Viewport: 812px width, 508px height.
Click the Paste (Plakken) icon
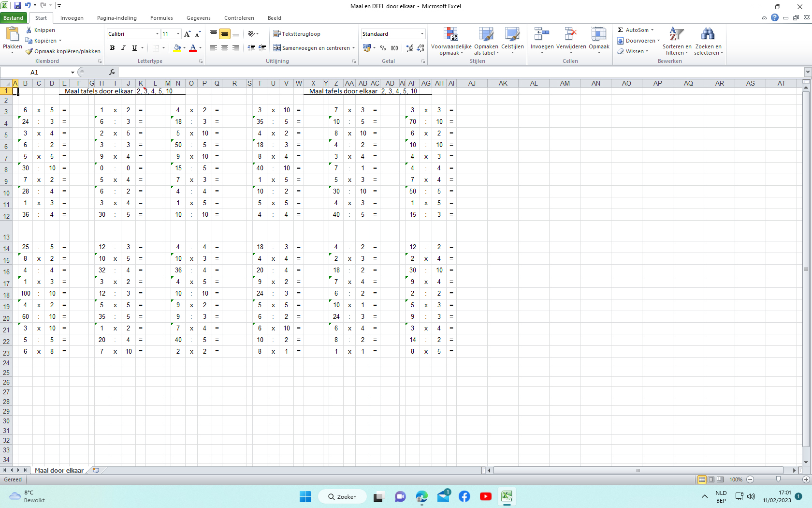pyautogui.click(x=12, y=35)
